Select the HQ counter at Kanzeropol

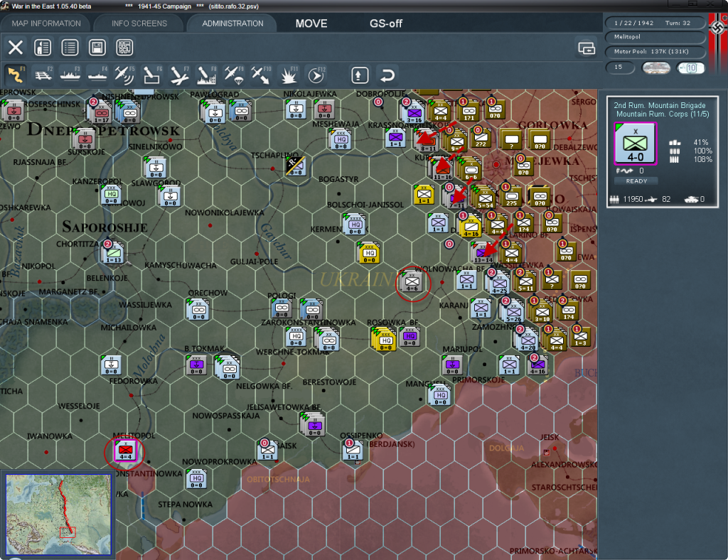point(111,195)
